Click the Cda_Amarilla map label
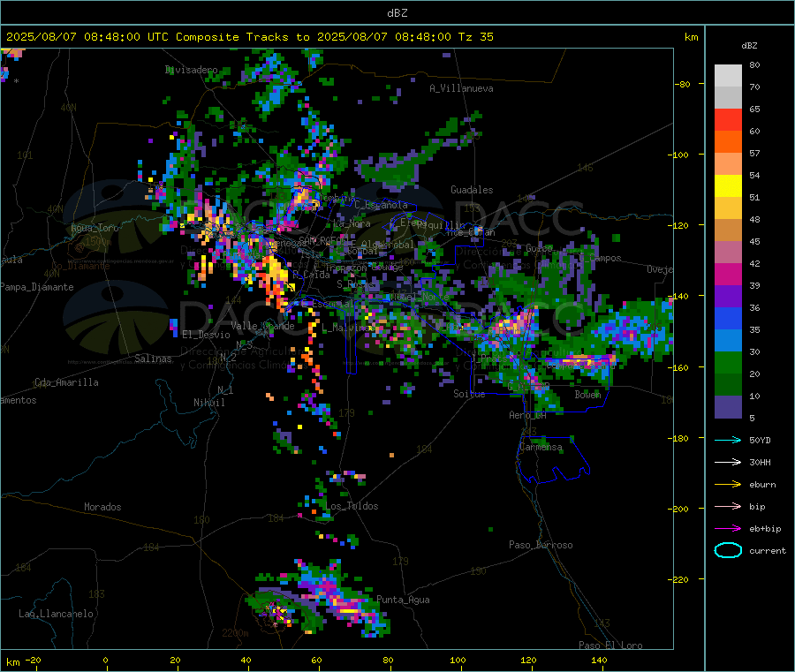Viewport: 795px width, 672px height. click(66, 382)
